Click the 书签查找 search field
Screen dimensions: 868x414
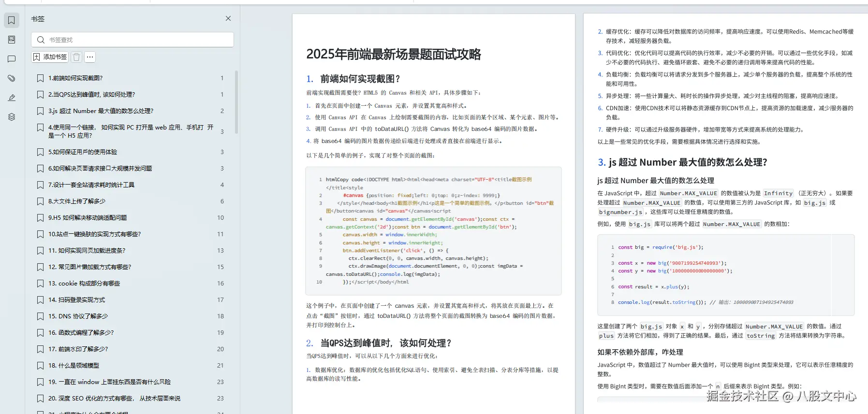[x=132, y=40]
